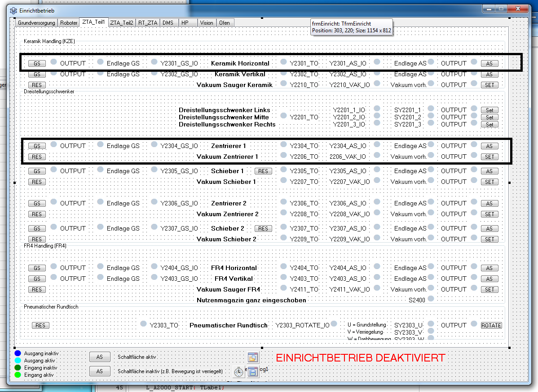The width and height of the screenshot is (538, 392).
Task: Click the indicator circle left of Y2301_TO
Action: pyautogui.click(x=283, y=62)
